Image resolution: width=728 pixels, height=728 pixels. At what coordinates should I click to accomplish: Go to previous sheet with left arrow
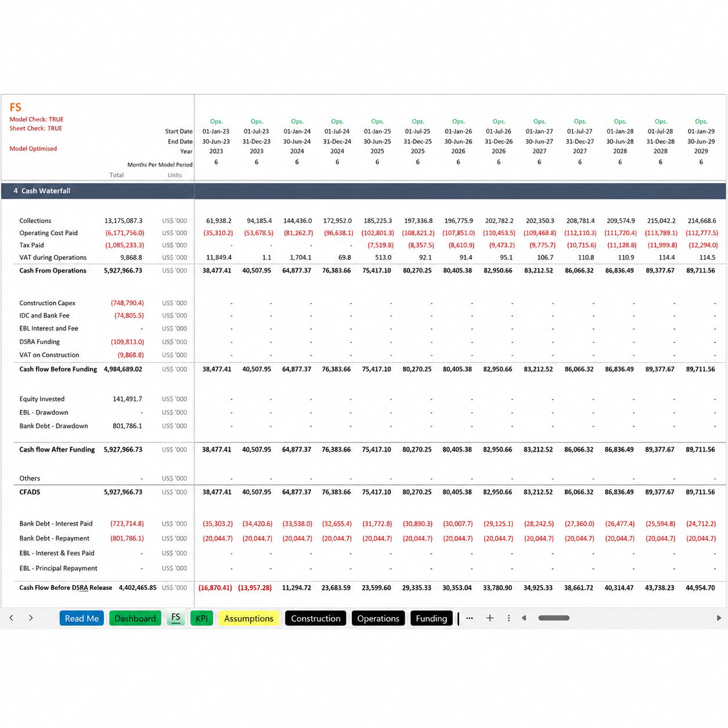pyautogui.click(x=12, y=618)
